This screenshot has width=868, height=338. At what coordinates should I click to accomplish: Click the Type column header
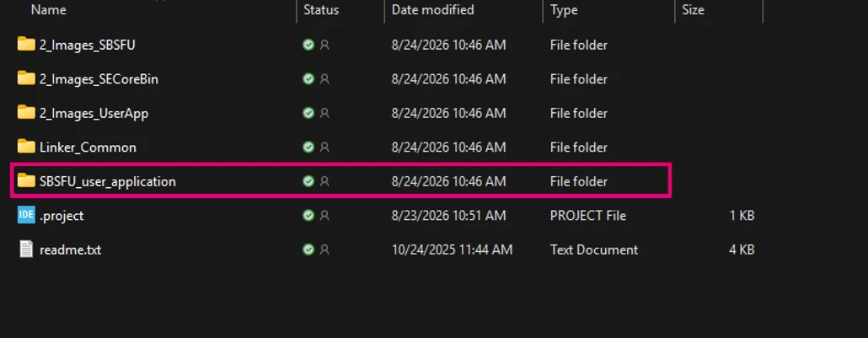[x=564, y=10]
